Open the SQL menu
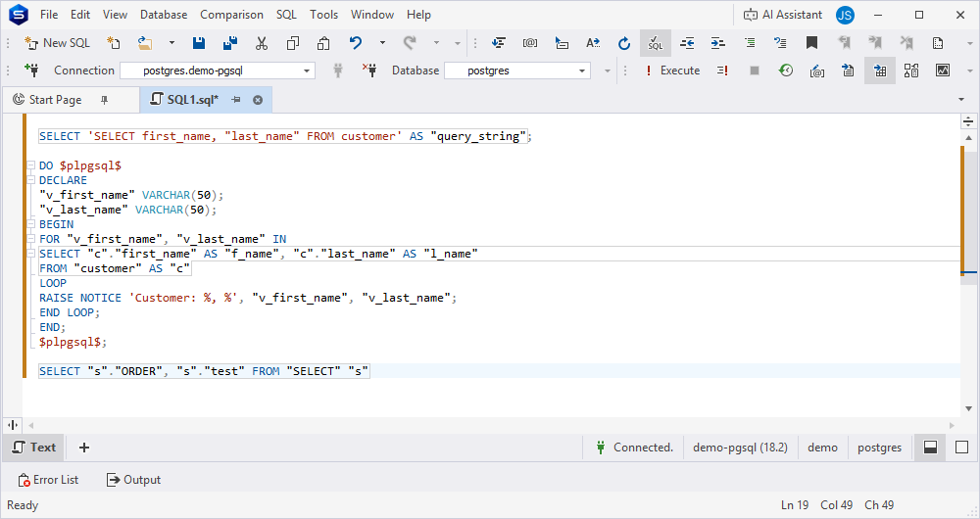 point(286,15)
